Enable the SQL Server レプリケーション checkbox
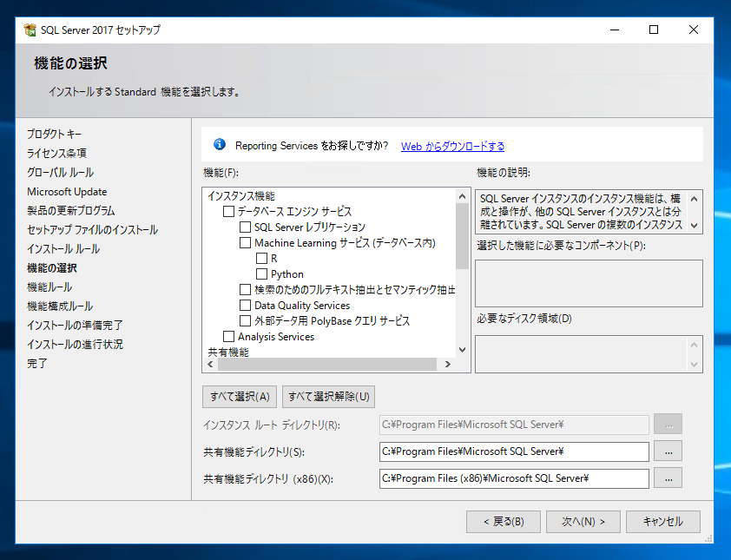Screen dimensions: 731x560 pyautogui.click(x=245, y=227)
